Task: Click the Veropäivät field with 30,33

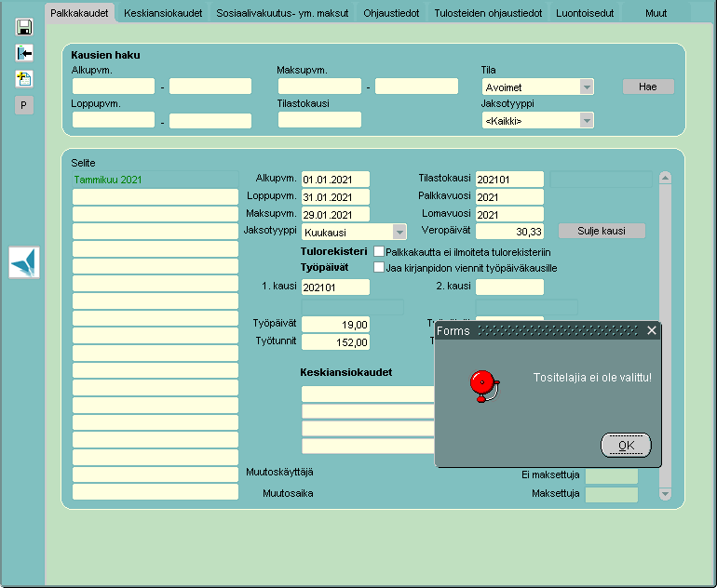Action: pyautogui.click(x=509, y=231)
